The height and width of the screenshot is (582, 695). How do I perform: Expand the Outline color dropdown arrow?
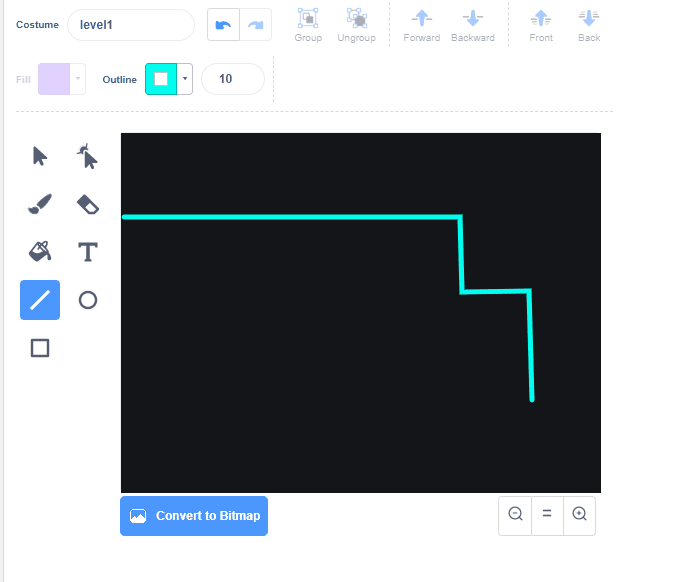point(185,79)
